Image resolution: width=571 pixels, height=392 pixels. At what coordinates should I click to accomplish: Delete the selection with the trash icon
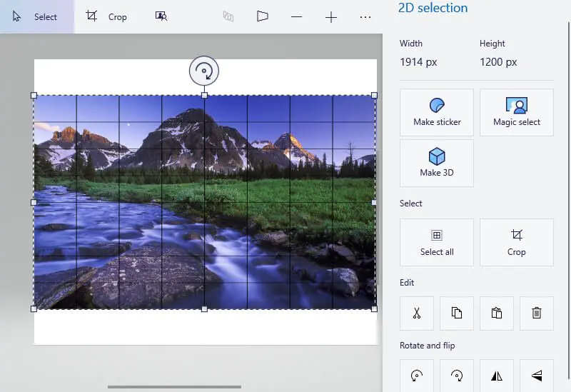coord(537,313)
